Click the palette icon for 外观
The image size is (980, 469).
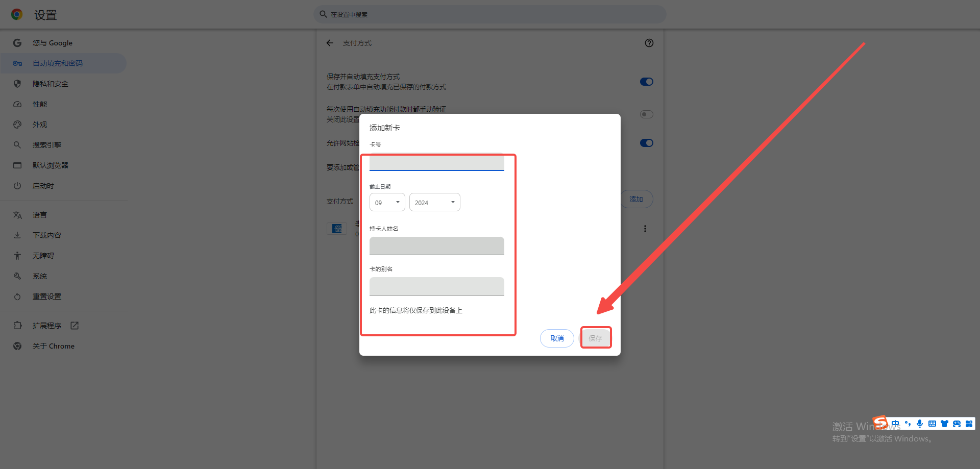[17, 125]
